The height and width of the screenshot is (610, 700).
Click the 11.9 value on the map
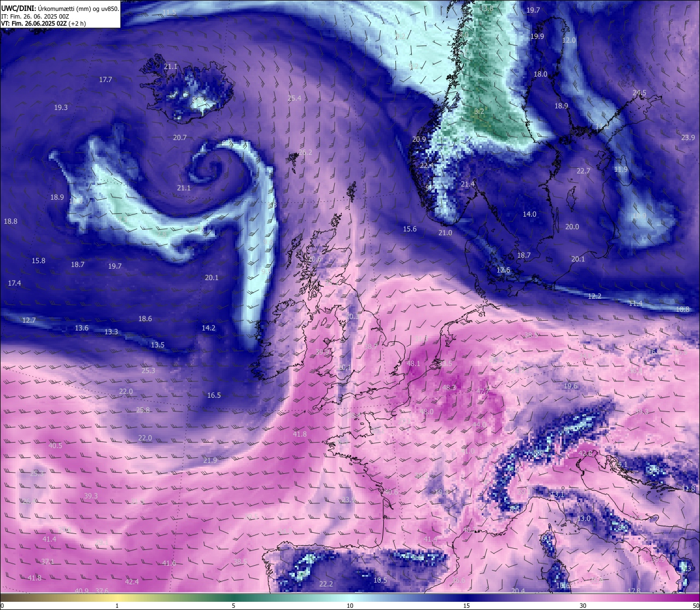(x=621, y=170)
